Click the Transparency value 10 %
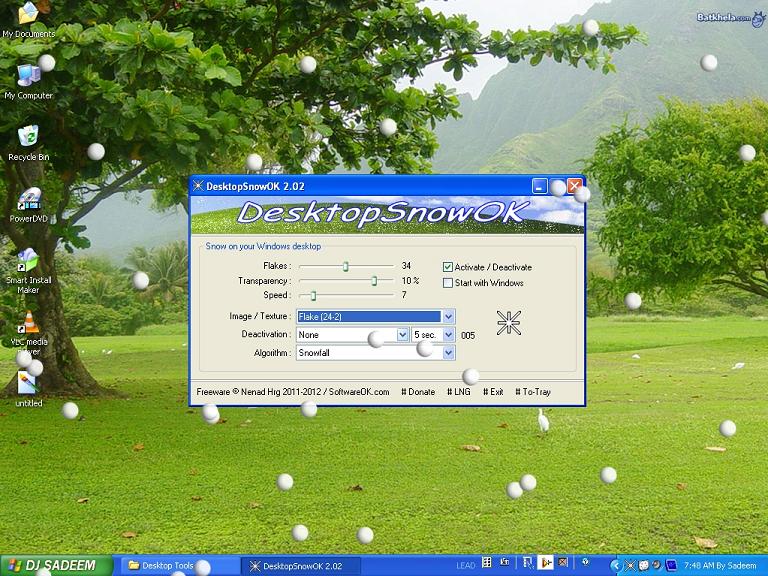This screenshot has width=768, height=576. [410, 281]
